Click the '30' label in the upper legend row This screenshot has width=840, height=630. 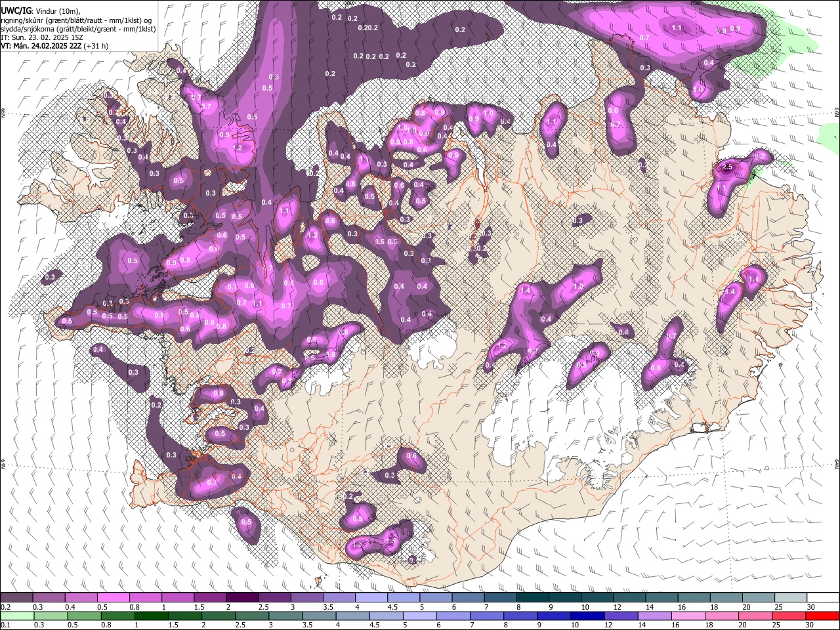(811, 607)
